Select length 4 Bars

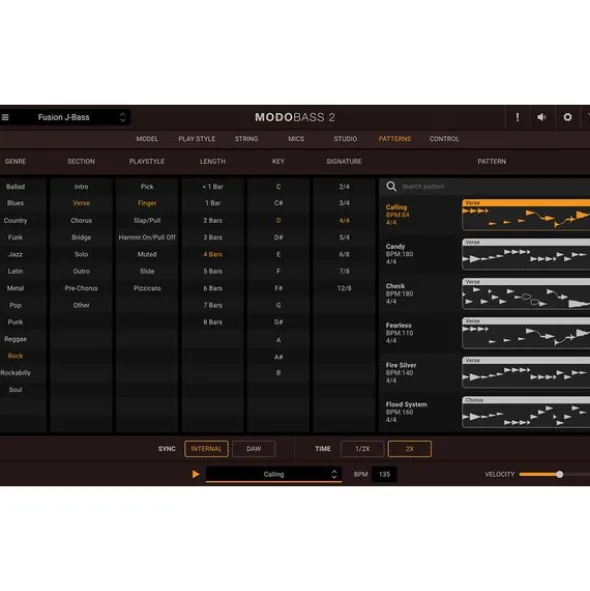click(x=213, y=254)
